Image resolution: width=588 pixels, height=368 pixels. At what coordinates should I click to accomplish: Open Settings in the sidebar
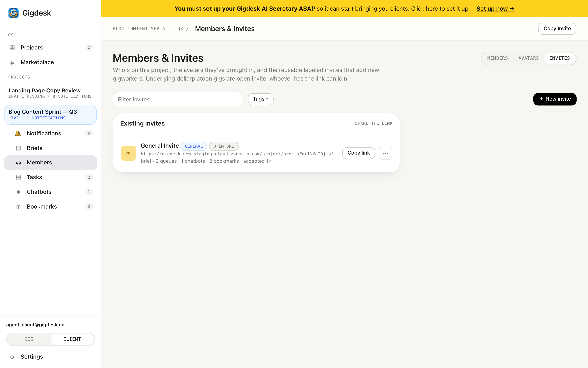(x=51, y=357)
